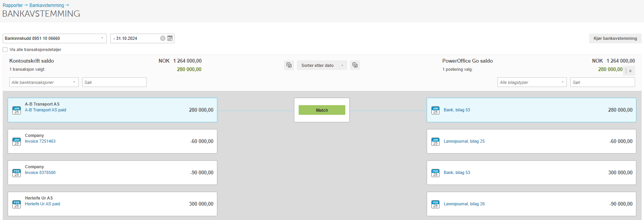Open Bank, bilag 53 link for 300 000,00

457,172
